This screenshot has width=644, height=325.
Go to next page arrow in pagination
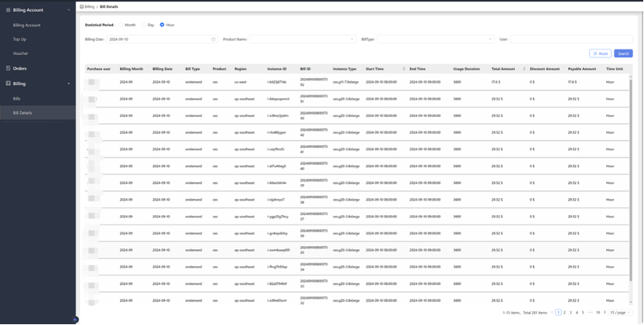tap(605, 313)
